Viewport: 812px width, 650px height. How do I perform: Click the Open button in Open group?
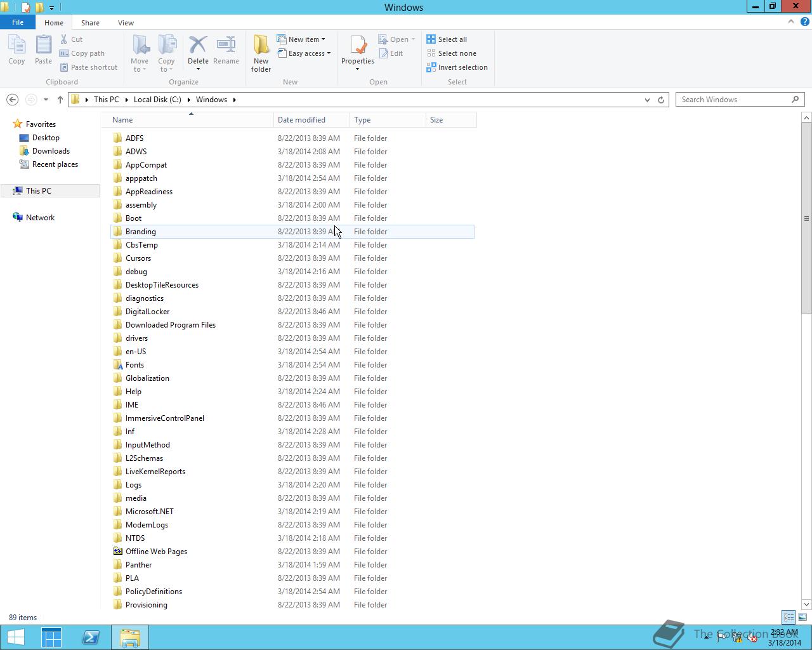point(396,39)
